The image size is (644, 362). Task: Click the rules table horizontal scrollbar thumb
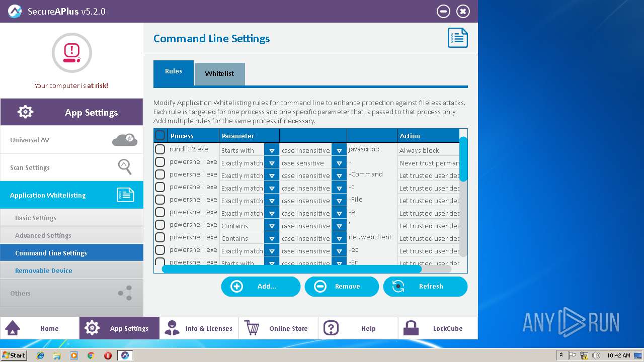pyautogui.click(x=291, y=269)
